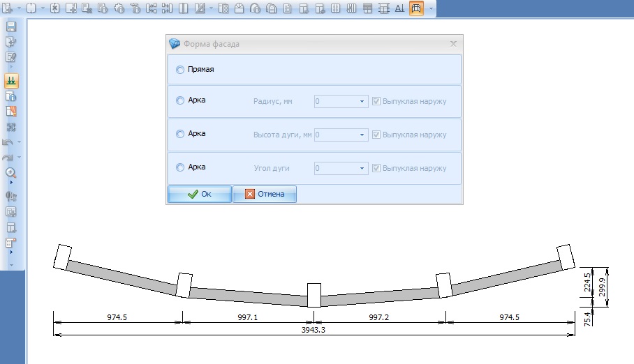
Task: Open dropdown arrow next to add door icon
Action: [19, 8]
